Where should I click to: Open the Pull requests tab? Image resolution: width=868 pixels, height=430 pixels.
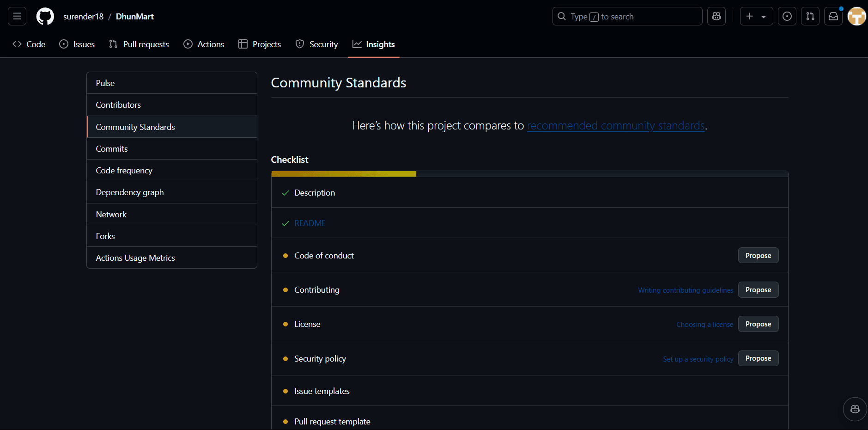139,44
